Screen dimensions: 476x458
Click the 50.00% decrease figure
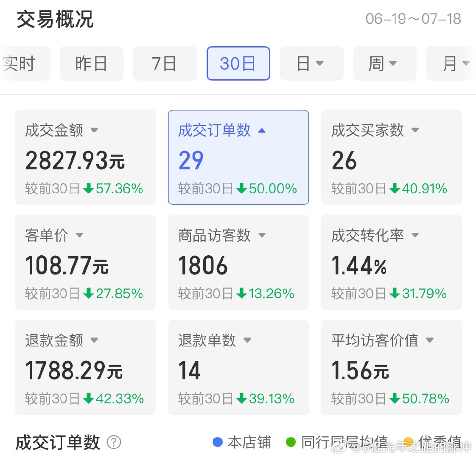pyautogui.click(x=273, y=188)
